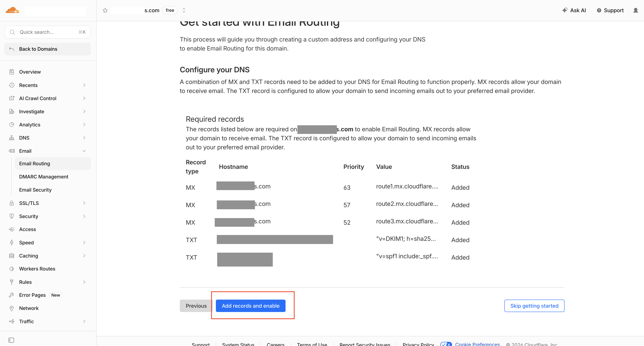Click Skip getting started
Screen dimensions: 644x346
click(x=534, y=306)
